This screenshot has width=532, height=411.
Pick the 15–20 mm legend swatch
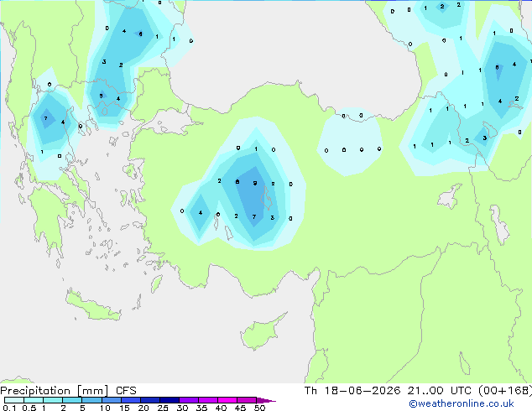coord(131,400)
